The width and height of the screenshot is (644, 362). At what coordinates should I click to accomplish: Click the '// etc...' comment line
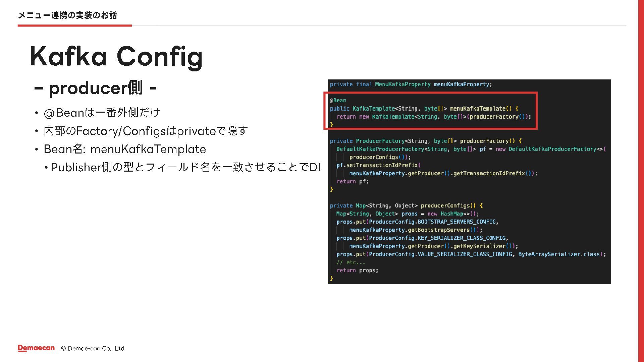point(351,262)
